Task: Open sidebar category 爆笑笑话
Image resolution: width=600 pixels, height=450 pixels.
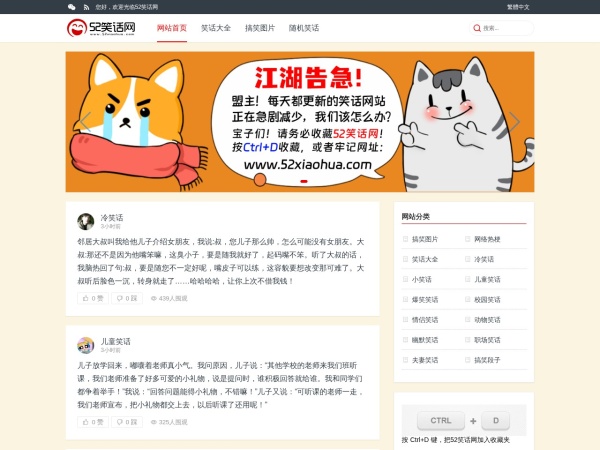Action: point(425,300)
